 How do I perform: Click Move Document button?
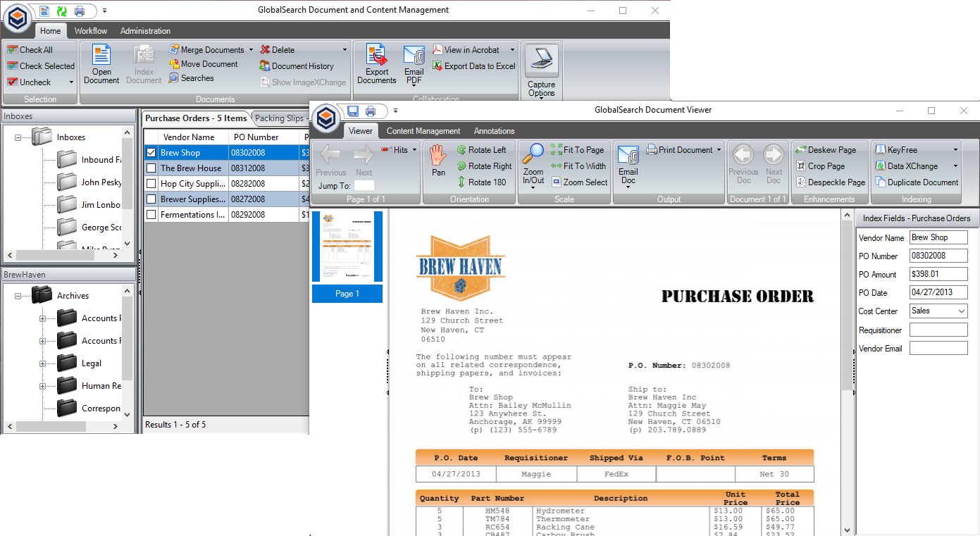(204, 64)
